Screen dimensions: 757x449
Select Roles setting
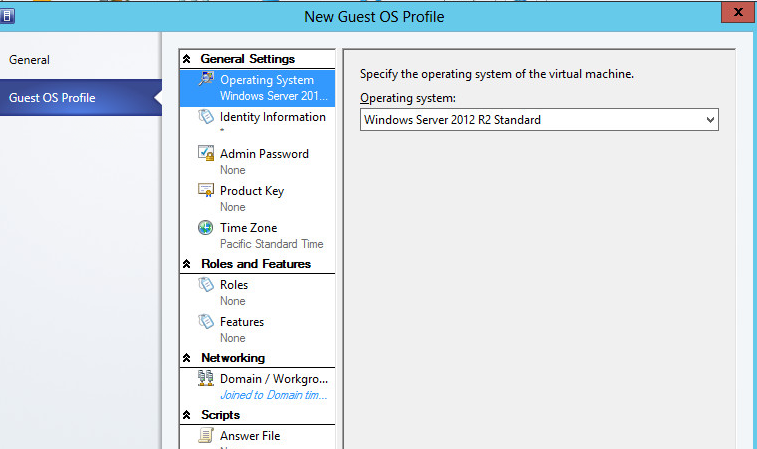tap(257, 293)
